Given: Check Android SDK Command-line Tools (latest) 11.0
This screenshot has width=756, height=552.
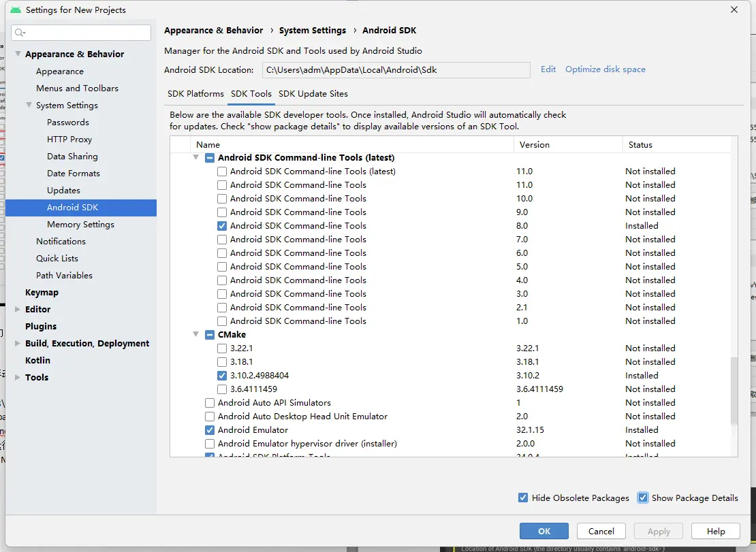Looking at the screenshot, I should [x=222, y=172].
